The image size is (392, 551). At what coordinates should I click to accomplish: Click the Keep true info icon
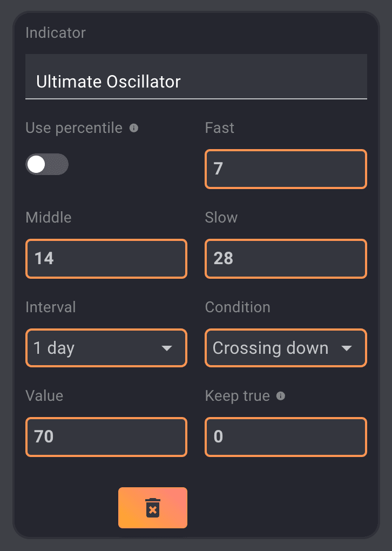pos(280,396)
